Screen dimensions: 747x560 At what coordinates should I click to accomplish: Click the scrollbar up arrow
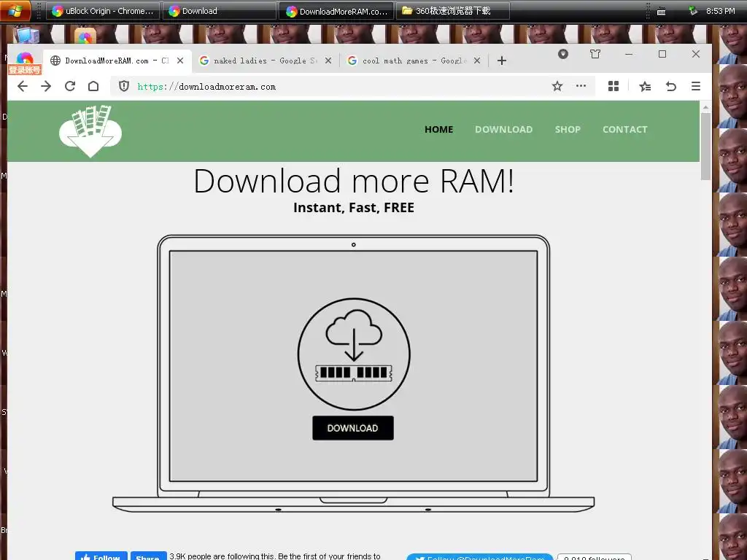coord(705,108)
